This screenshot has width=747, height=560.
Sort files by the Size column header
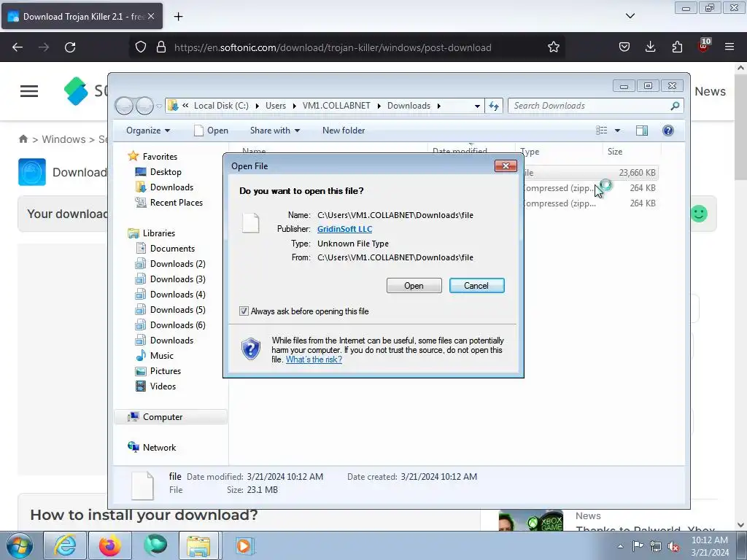tap(632, 152)
